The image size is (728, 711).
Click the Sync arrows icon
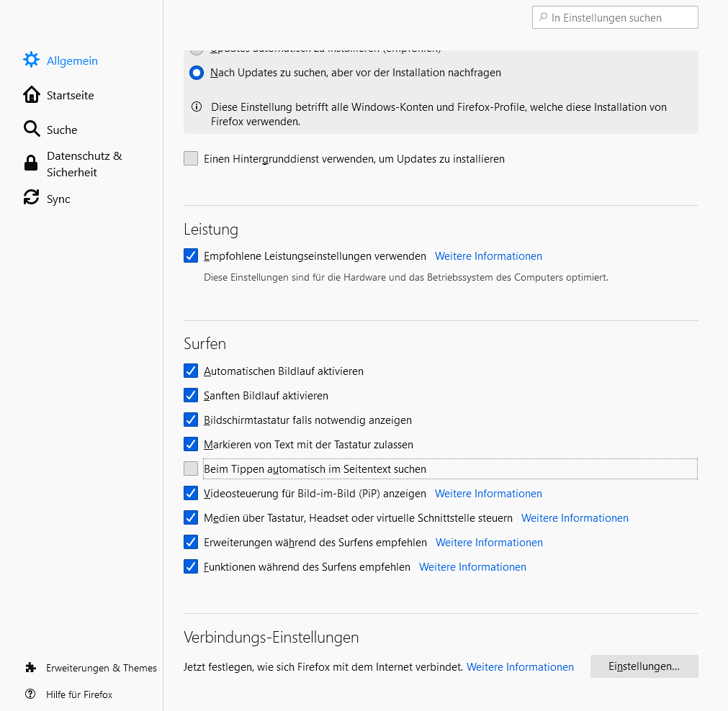(31, 199)
